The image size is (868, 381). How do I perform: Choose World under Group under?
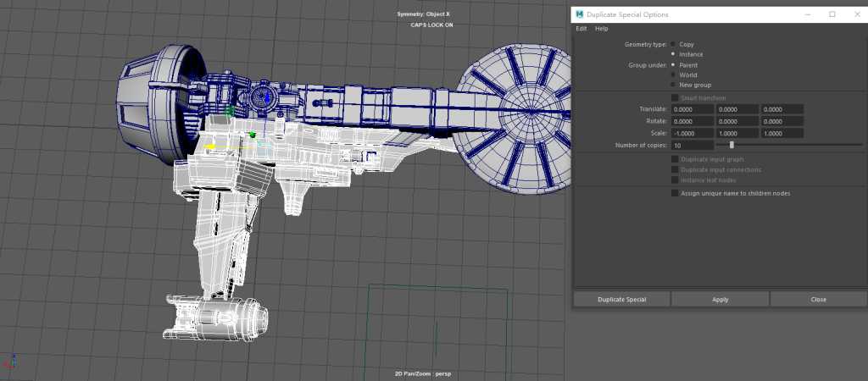[673, 75]
